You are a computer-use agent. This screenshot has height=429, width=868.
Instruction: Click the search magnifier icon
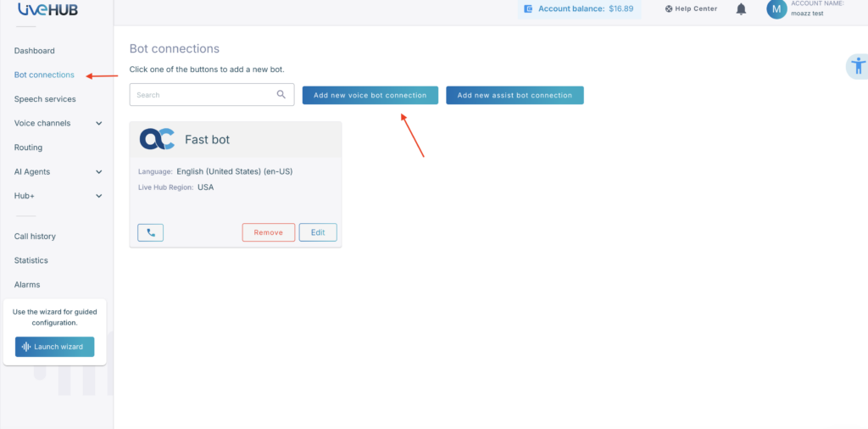click(281, 95)
